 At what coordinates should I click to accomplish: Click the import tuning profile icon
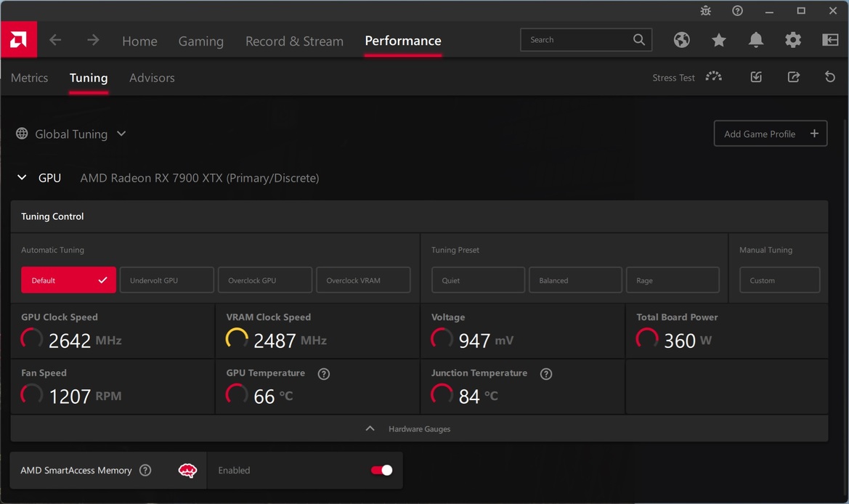757,77
